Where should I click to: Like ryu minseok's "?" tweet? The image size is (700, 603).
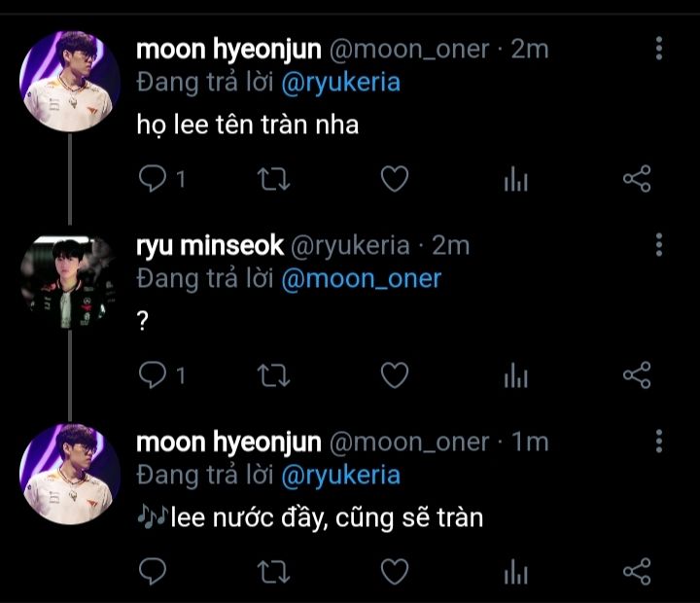point(393,375)
